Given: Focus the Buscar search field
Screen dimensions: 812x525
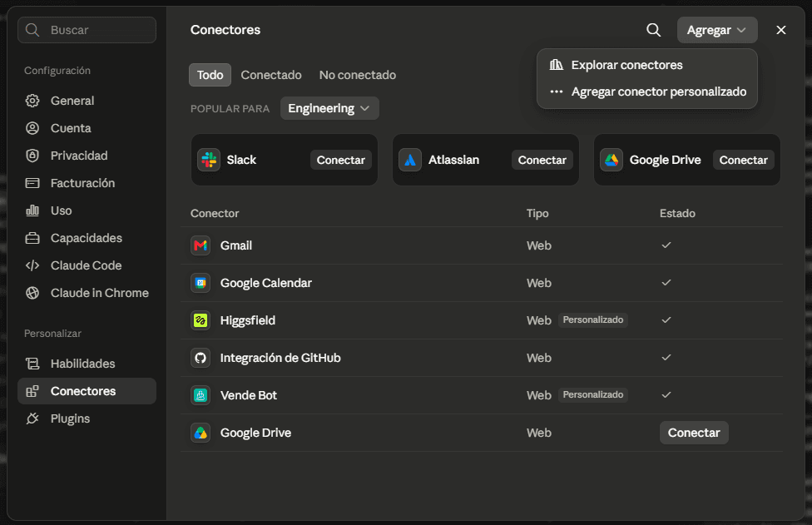Looking at the screenshot, I should (x=87, y=30).
